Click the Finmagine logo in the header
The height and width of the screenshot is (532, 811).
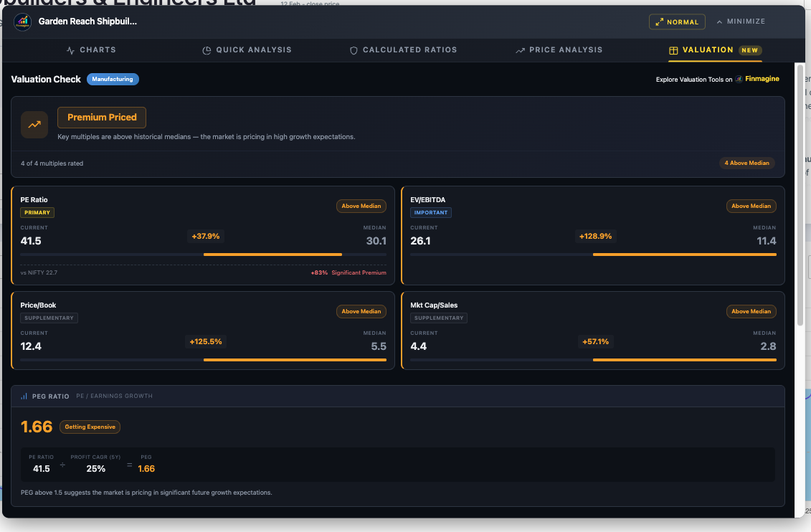click(x=23, y=22)
